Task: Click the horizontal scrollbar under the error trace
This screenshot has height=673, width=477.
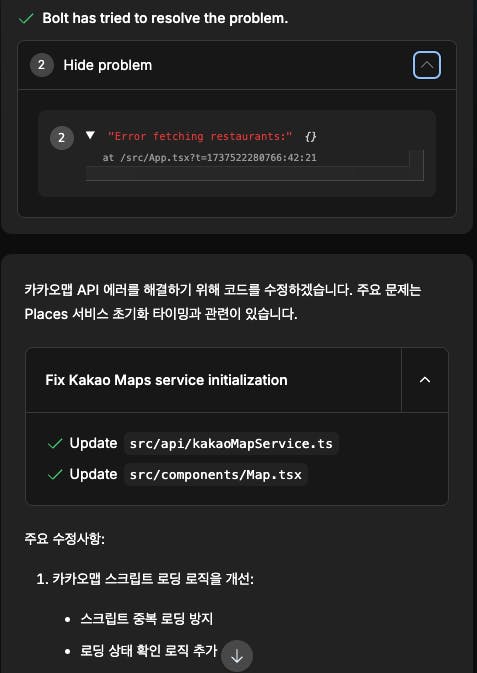Action: (247, 173)
